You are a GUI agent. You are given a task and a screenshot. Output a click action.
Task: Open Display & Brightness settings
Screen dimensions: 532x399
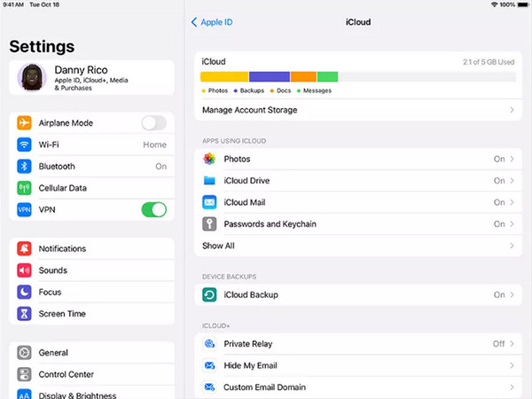tap(92, 393)
